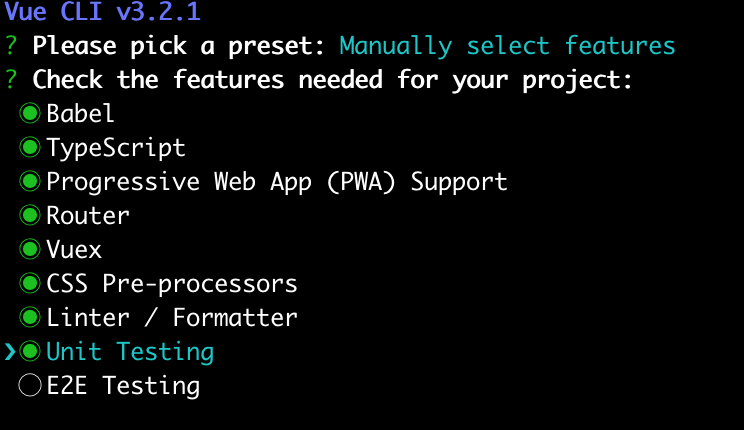Toggle the Linter / Formatter selection circle

[x=30, y=318]
